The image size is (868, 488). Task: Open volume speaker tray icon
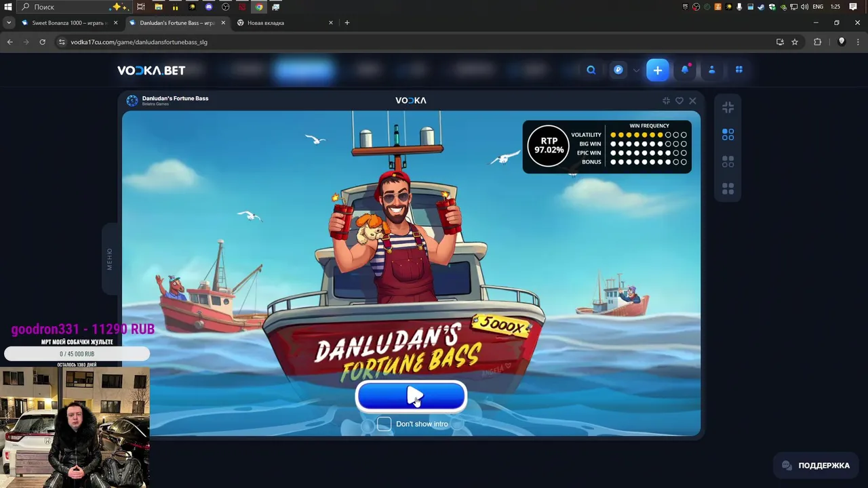coord(803,7)
